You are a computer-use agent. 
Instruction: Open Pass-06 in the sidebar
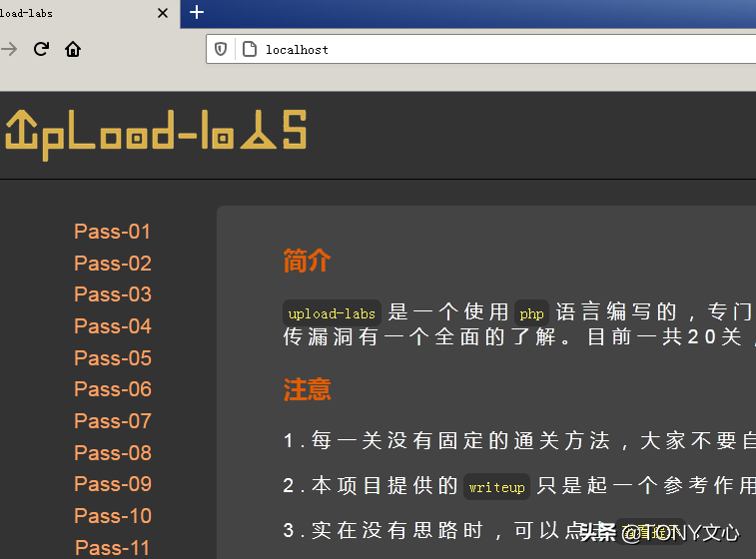point(113,389)
